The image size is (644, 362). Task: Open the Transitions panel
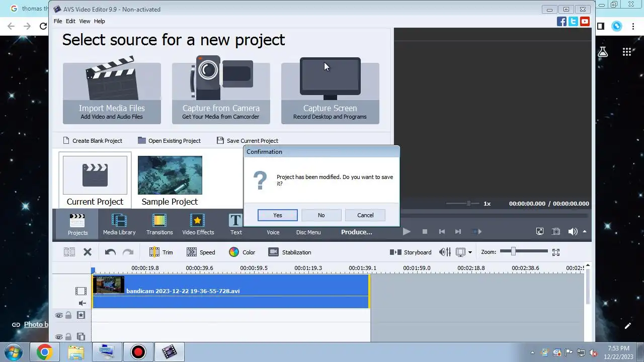[x=159, y=224]
